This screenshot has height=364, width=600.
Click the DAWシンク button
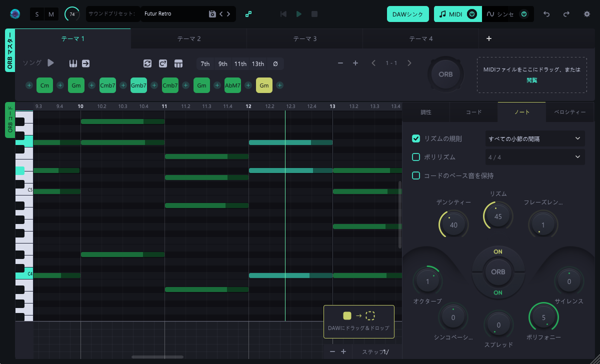408,14
